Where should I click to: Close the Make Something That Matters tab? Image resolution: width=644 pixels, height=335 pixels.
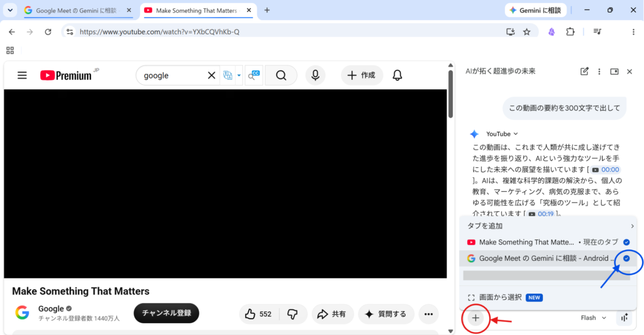click(249, 10)
